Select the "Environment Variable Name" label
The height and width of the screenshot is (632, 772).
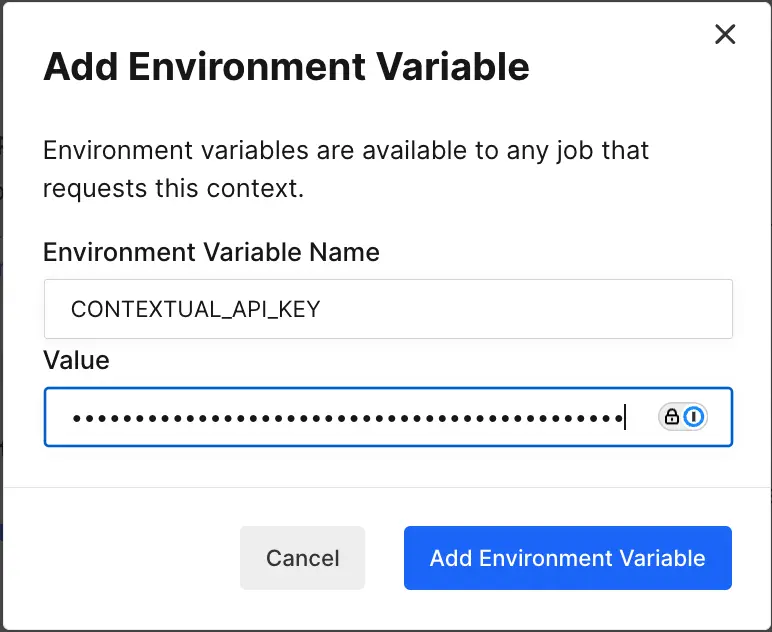click(211, 252)
